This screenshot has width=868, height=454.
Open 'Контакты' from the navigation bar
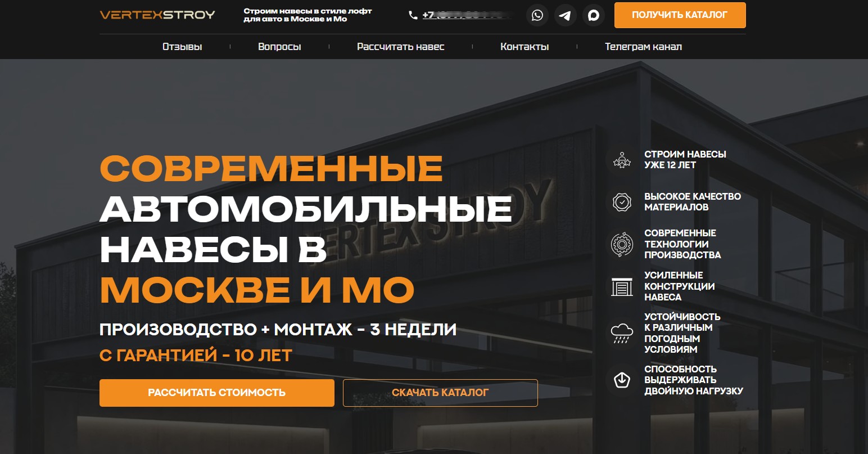coord(525,47)
